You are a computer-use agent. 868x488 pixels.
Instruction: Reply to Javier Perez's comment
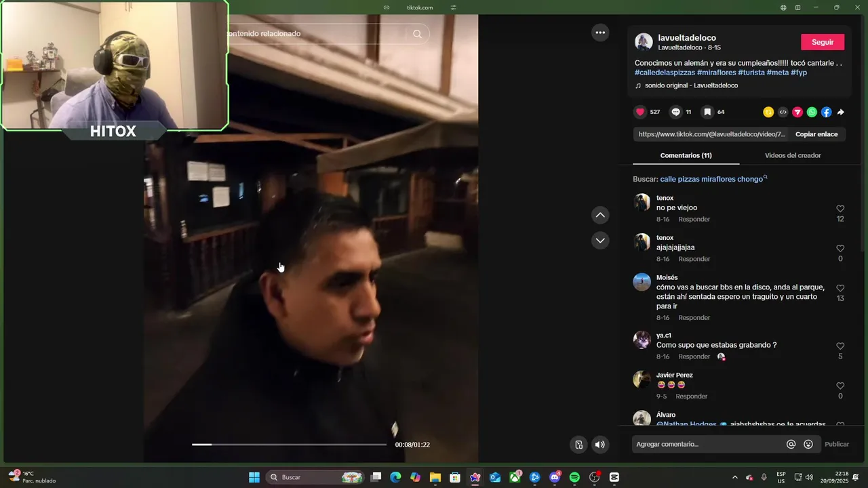click(691, 396)
